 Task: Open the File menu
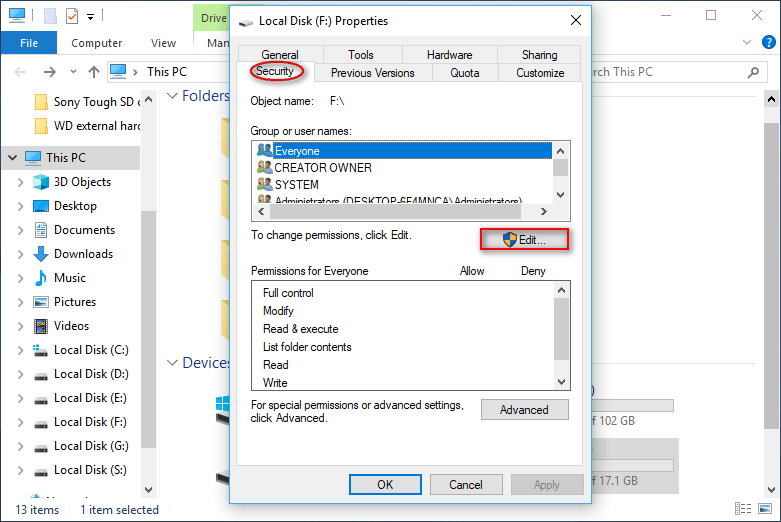pos(29,43)
